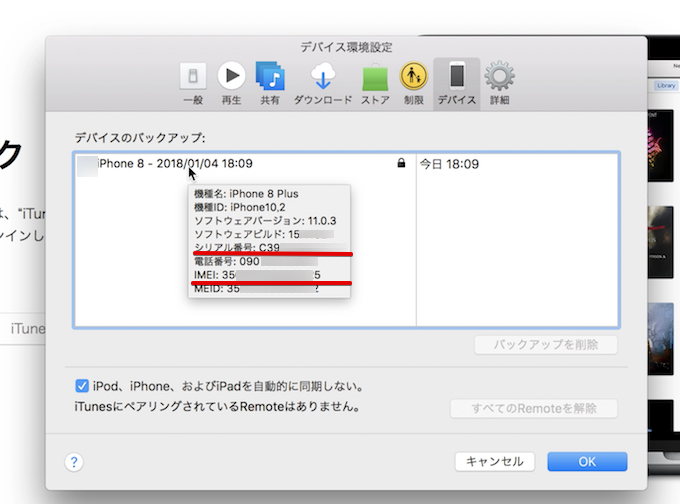Click the Library tab in the background window

666,86
